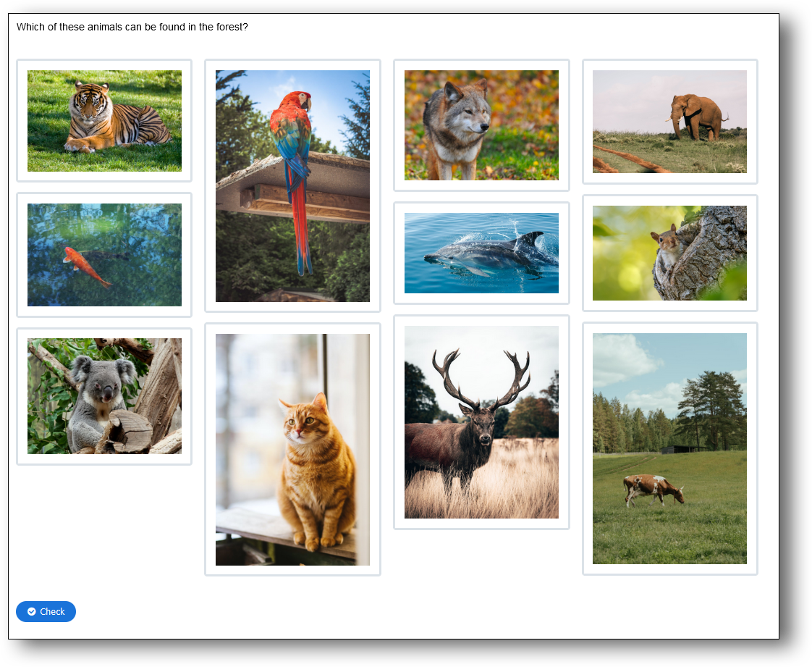Select the scarlet macaw parrot picture
Screen dimensions: 812x667
coord(292,185)
